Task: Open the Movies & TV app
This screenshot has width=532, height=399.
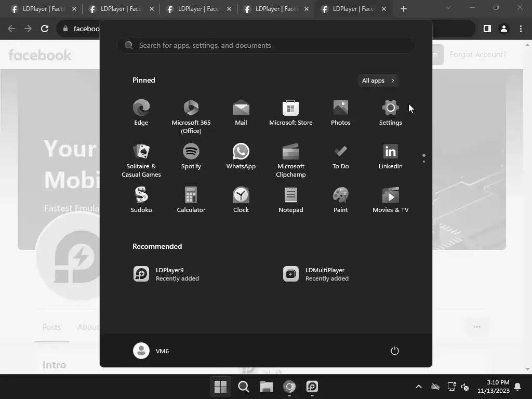Action: (x=391, y=199)
